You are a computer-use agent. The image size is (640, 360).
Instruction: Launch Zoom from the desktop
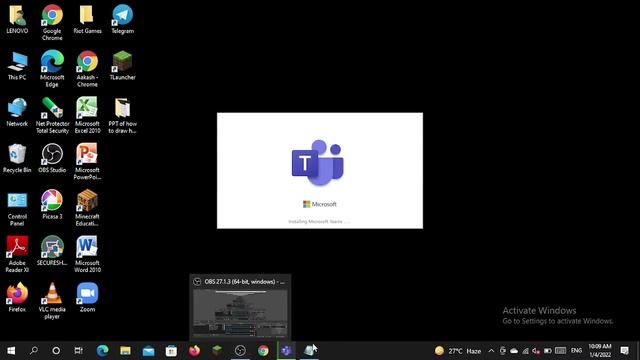click(x=87, y=298)
